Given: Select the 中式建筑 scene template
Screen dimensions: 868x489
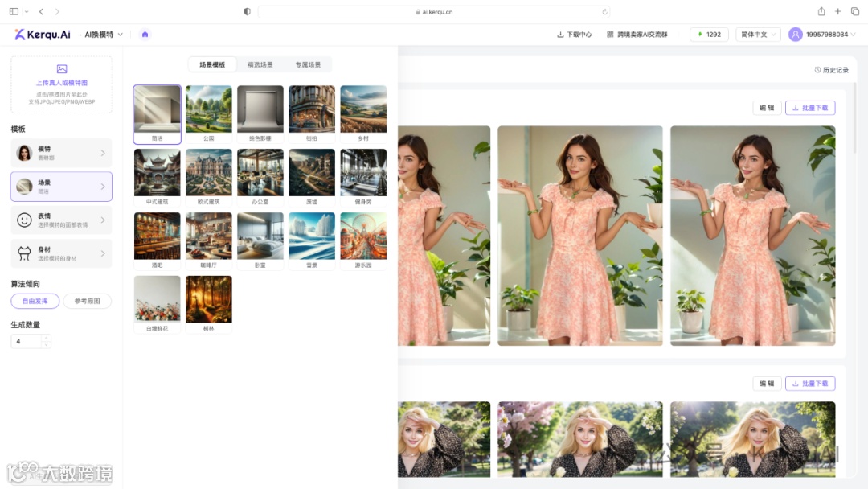Looking at the screenshot, I should click(x=158, y=177).
